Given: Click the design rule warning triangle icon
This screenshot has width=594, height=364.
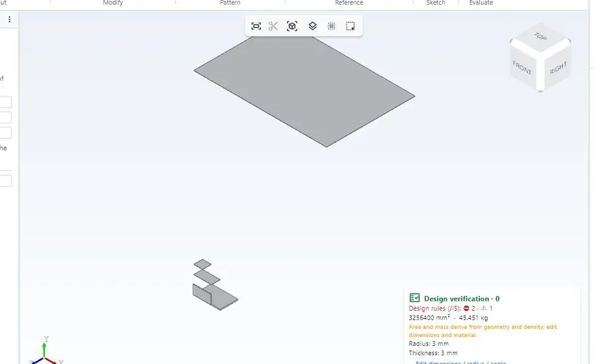Looking at the screenshot, I should coord(484,308).
